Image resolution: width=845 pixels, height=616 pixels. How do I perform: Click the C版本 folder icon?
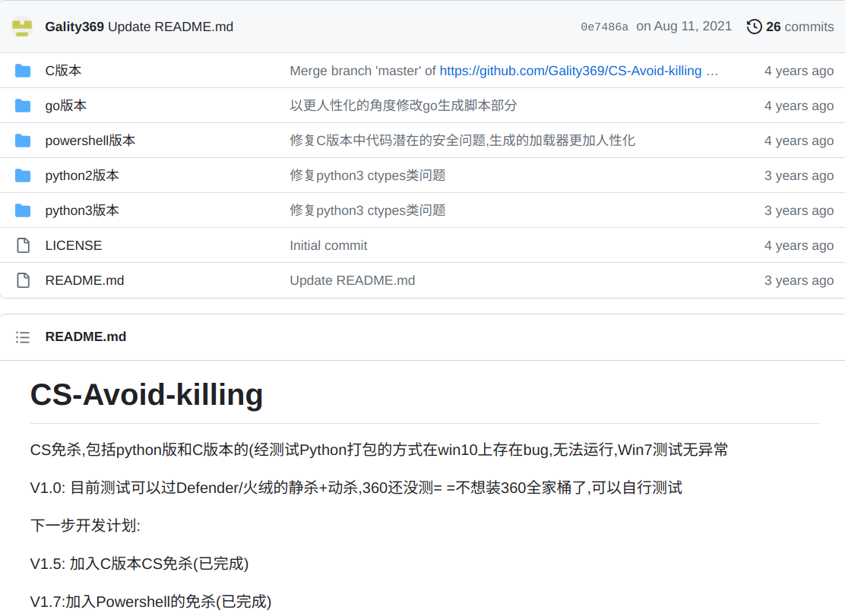[23, 71]
